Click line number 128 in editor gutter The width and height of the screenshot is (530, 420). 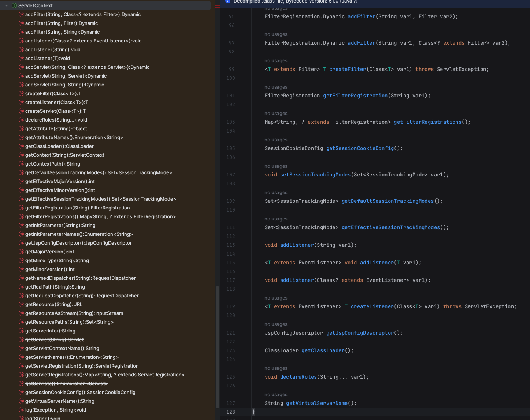point(231,412)
